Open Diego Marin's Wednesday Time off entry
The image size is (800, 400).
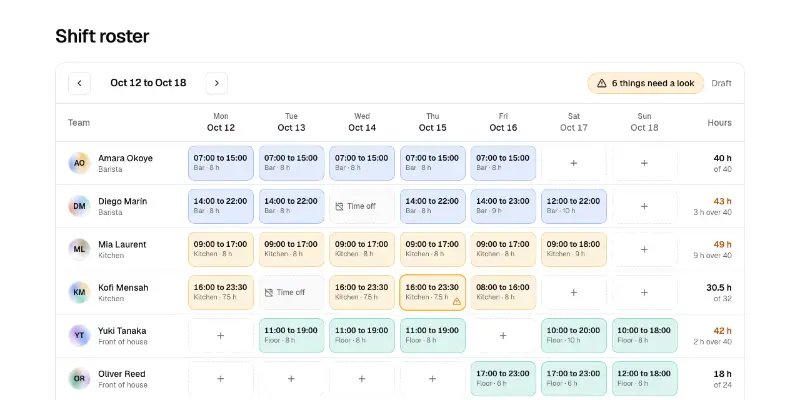(x=362, y=206)
